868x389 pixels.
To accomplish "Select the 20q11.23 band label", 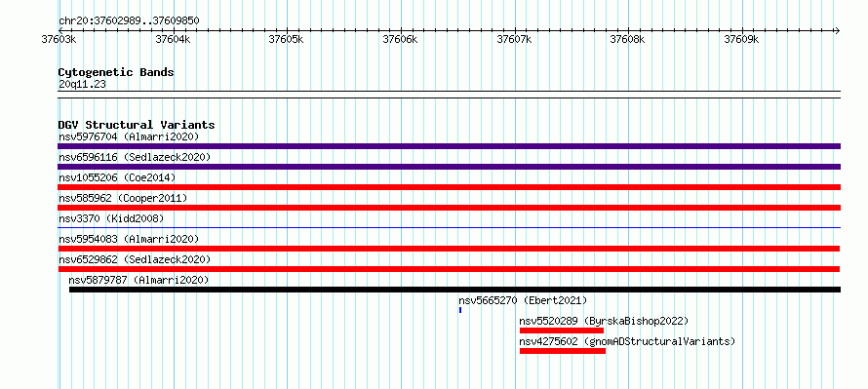I will (x=82, y=85).
